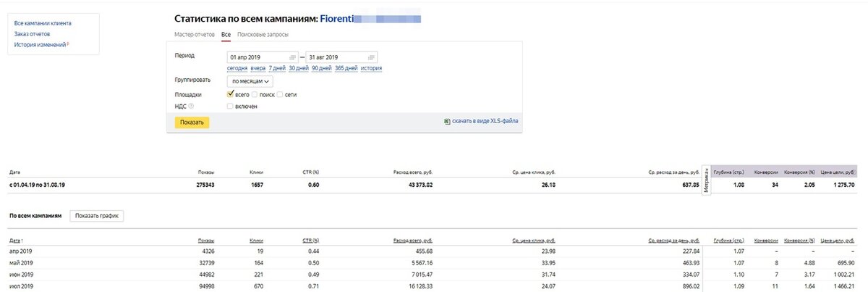Open end date calendar picker icon
This screenshot has height=292, width=868.
(370, 57)
